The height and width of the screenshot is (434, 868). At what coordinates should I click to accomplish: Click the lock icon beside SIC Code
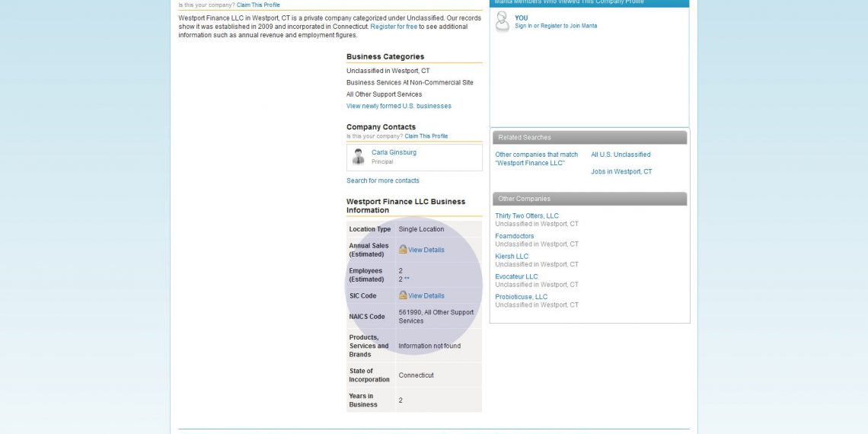coord(403,295)
